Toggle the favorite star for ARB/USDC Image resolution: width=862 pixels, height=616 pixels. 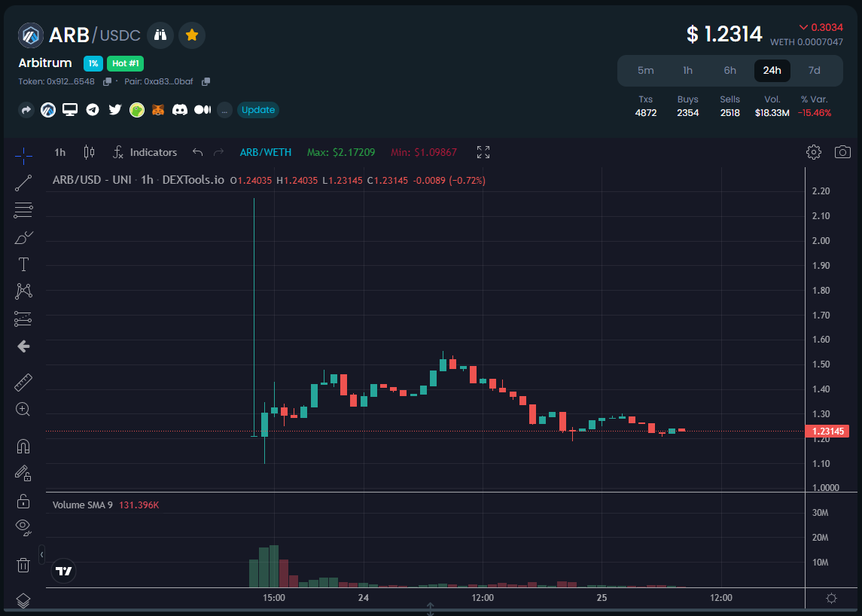[x=192, y=35]
